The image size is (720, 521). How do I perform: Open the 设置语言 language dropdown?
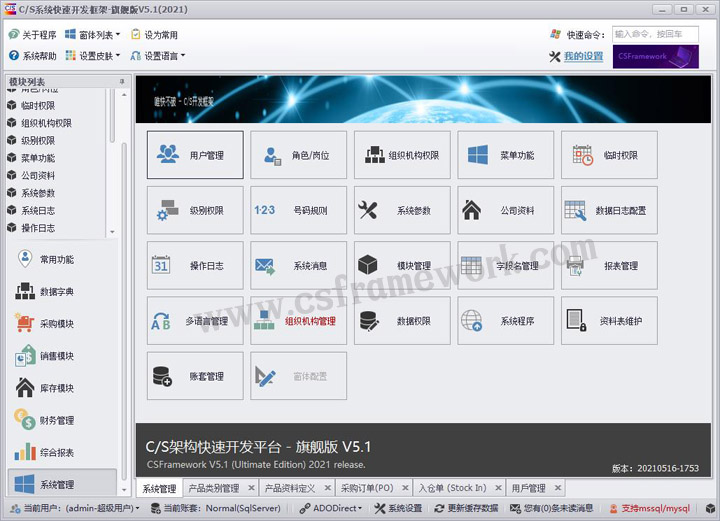pyautogui.click(x=160, y=56)
